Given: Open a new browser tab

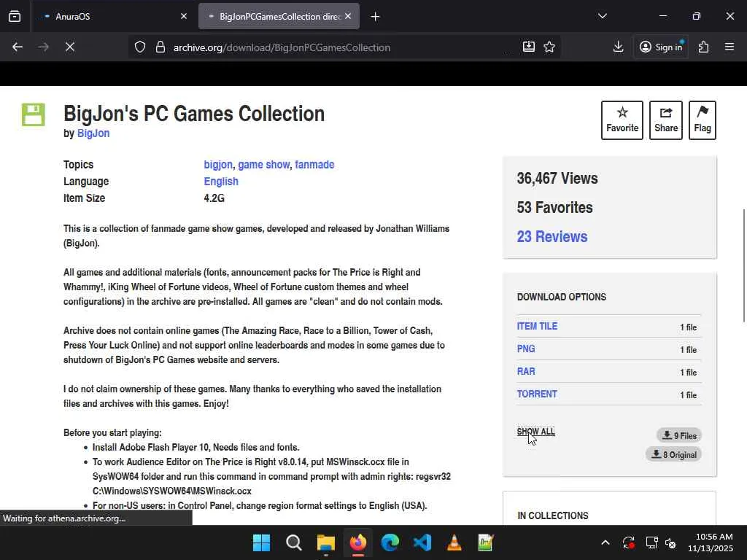Looking at the screenshot, I should tap(376, 17).
